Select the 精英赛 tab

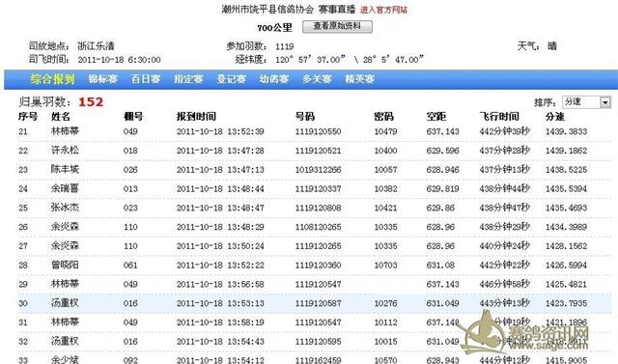click(359, 79)
